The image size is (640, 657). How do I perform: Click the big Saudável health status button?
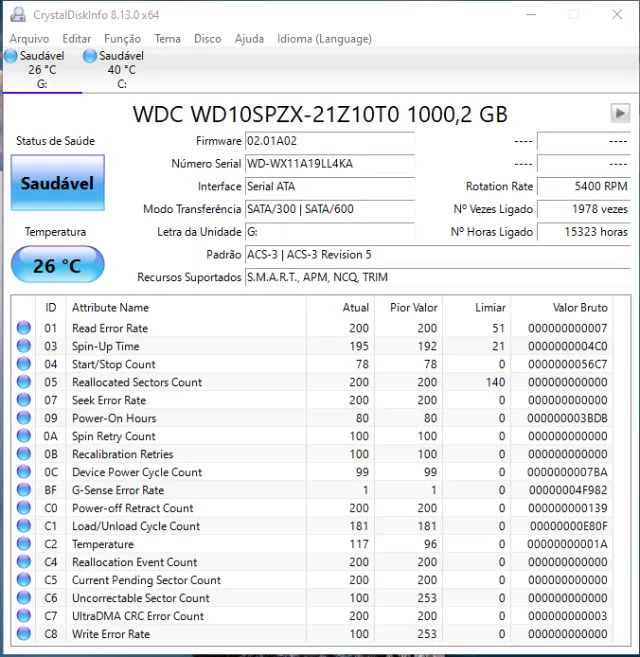(x=57, y=183)
